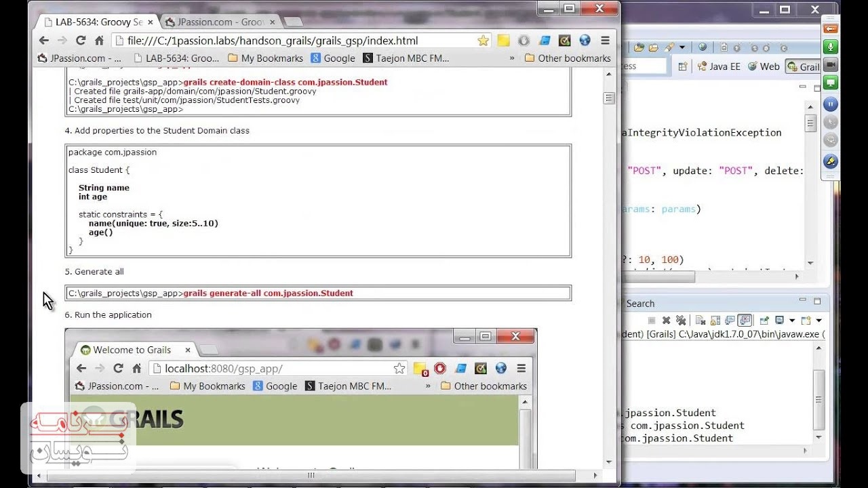Click the Remove All Terminated Launches icon

pos(681,321)
